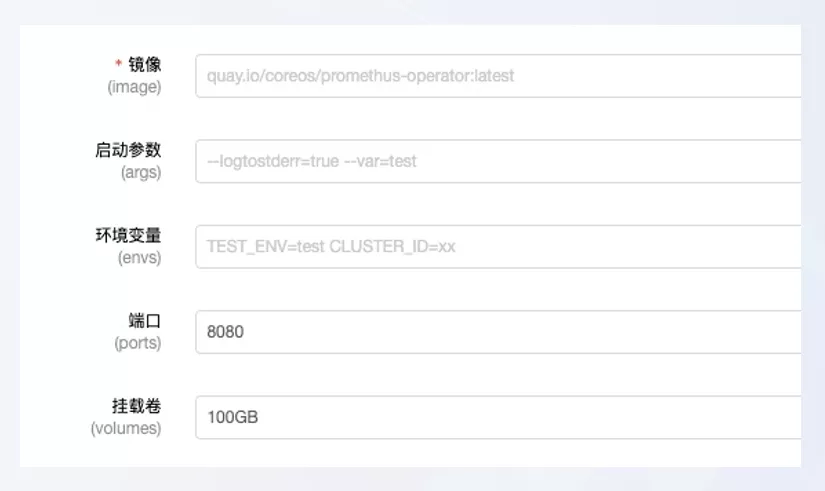
Task: Focus the 端口 ports field showing 8080
Action: click(x=498, y=332)
